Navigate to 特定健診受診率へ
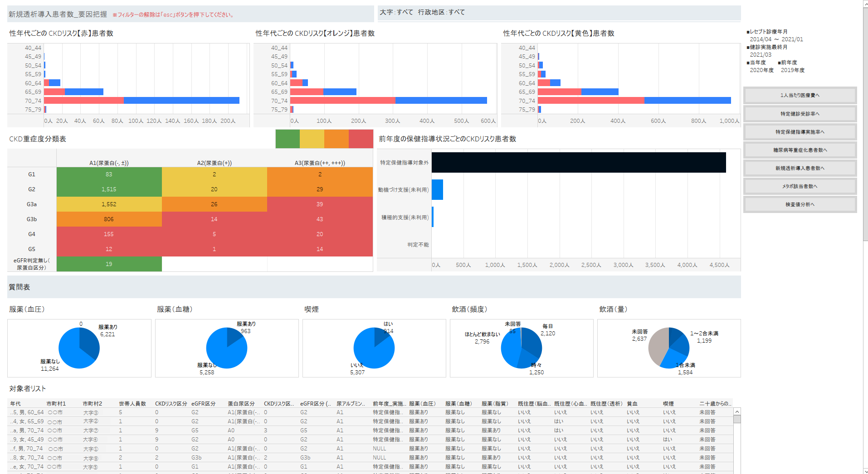The width and height of the screenshot is (868, 474). [x=800, y=113]
